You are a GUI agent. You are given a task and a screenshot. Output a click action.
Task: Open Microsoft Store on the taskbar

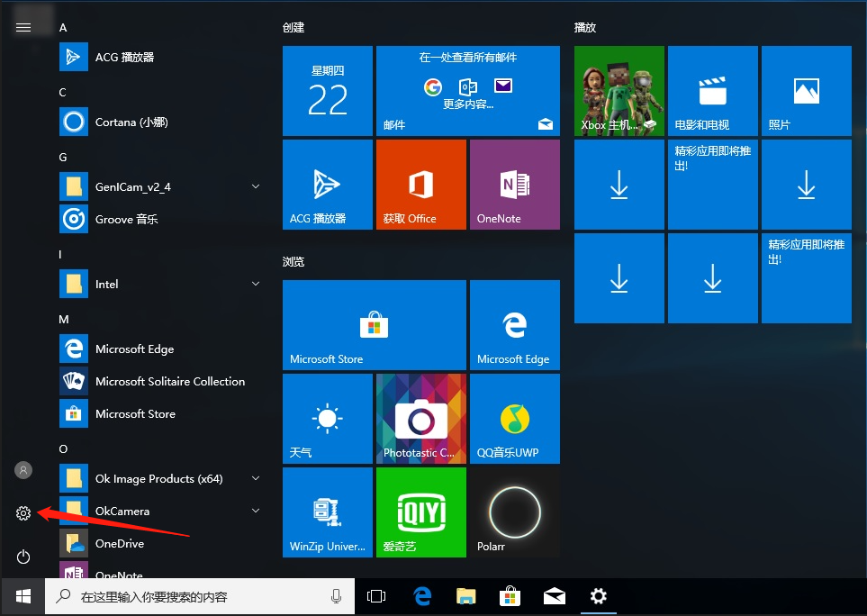[510, 596]
